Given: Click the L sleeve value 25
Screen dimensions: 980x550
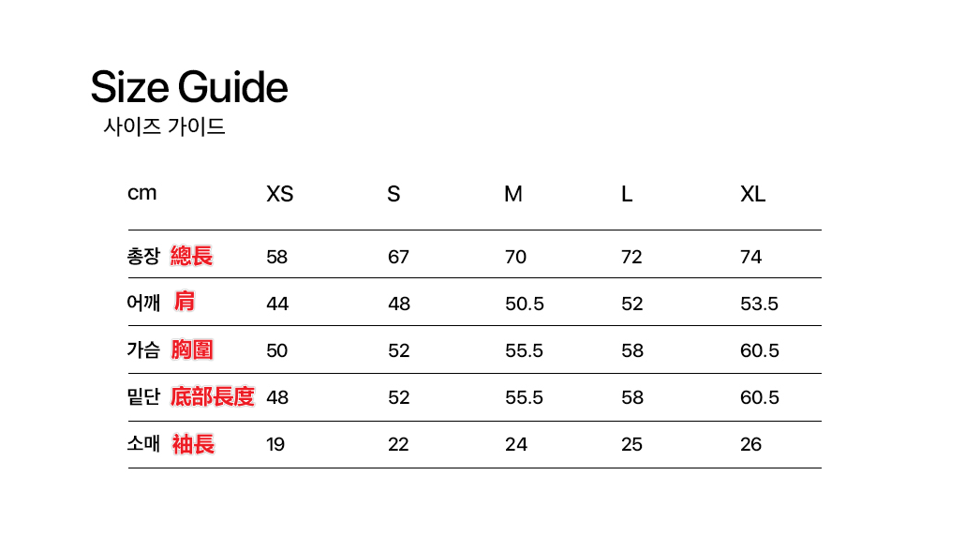Looking at the screenshot, I should (x=631, y=444).
